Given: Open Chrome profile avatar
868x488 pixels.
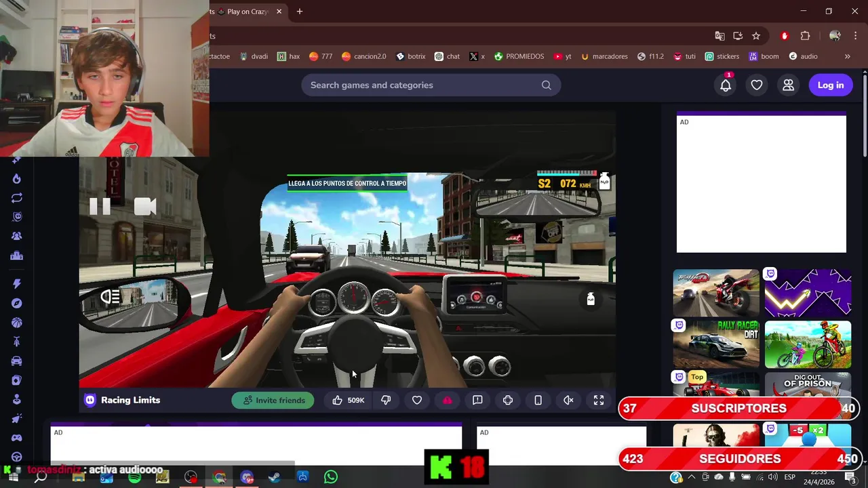Looking at the screenshot, I should 835,36.
